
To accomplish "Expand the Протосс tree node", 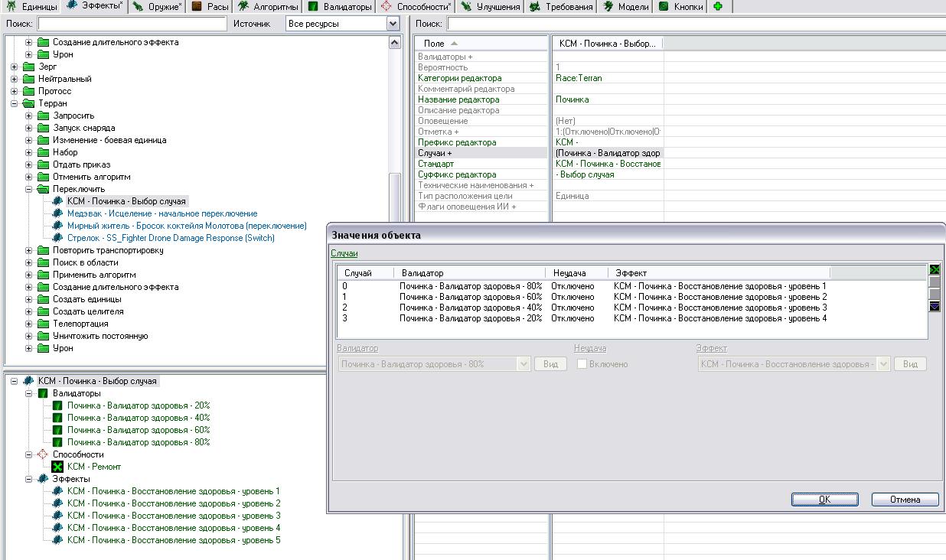I will click(x=15, y=91).
